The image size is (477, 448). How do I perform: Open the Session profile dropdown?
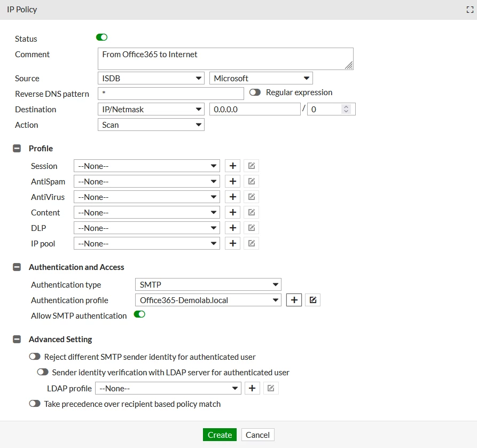tap(147, 166)
